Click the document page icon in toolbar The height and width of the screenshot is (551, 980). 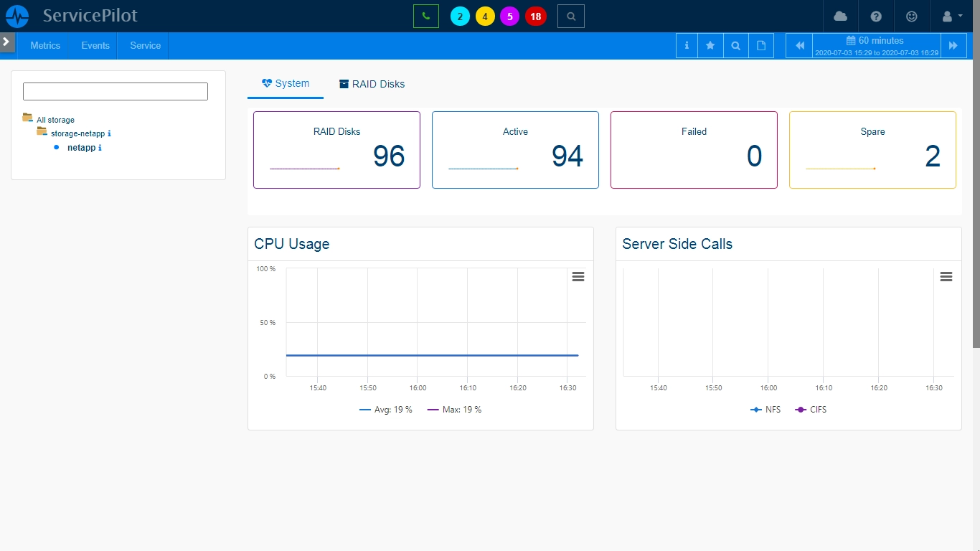click(x=761, y=45)
